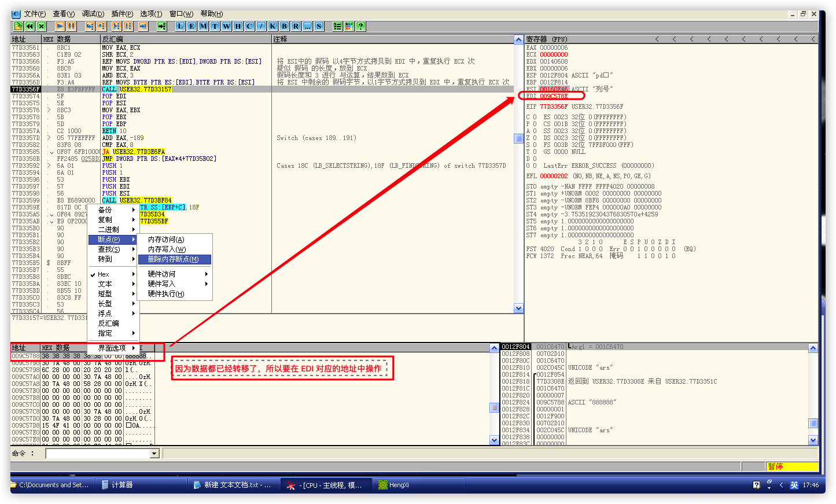This screenshot has height=504, width=836.
Task: Click the Restart program rewind icon
Action: click(30, 26)
